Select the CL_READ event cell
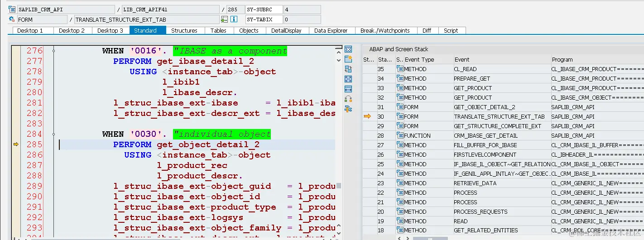The image size is (644, 240). 502,69
